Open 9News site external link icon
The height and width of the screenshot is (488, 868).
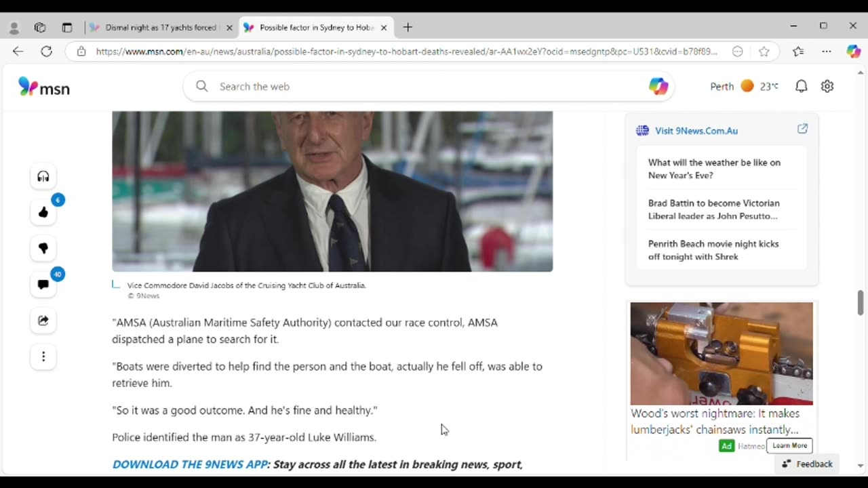[x=802, y=129]
